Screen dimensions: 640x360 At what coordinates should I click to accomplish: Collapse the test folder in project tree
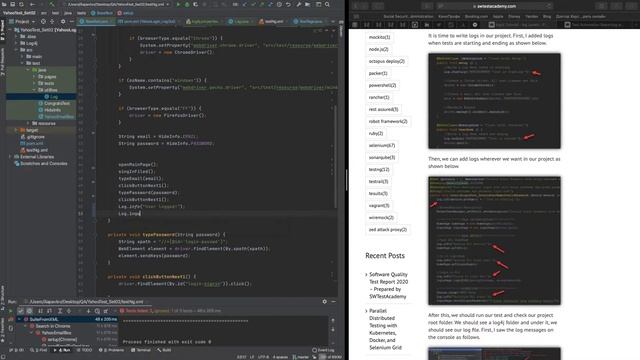[x=22, y=63]
